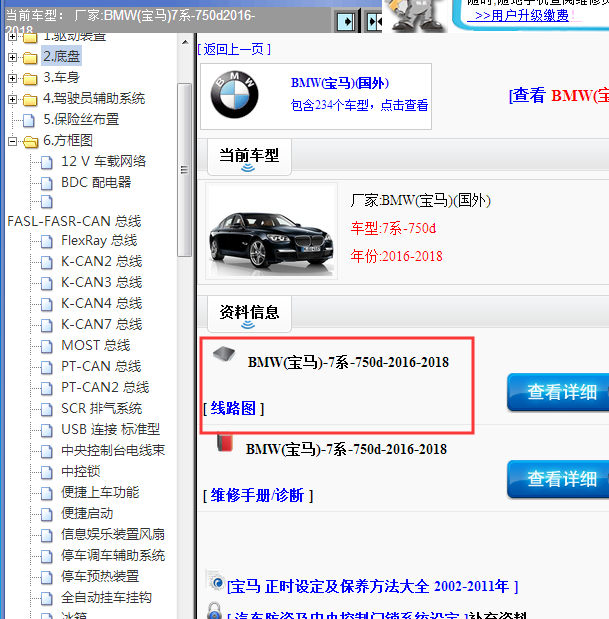Click the K-CAN3 总线 page icon
Image resolution: width=609 pixels, height=619 pixels.
(x=47, y=283)
